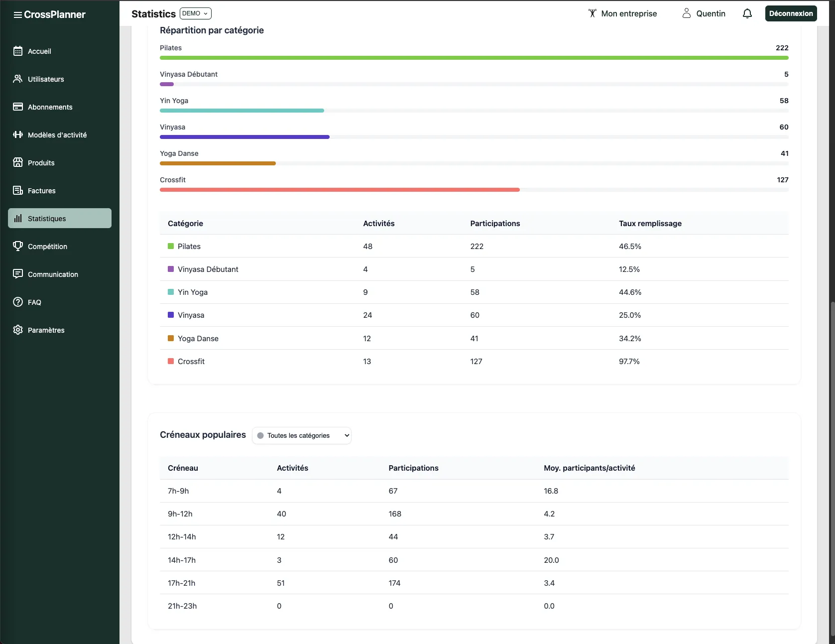835x644 pixels.
Task: Click the red Crossfit progress bar
Action: tap(340, 190)
